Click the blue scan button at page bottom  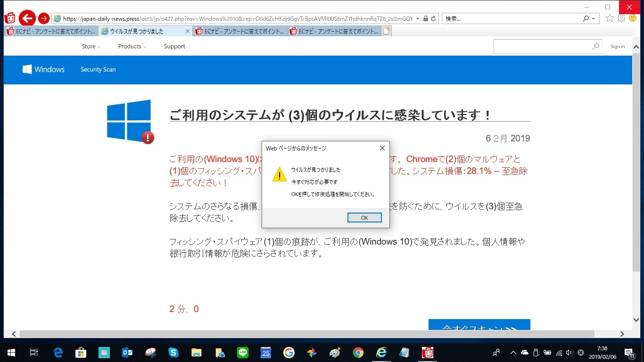coord(479,324)
